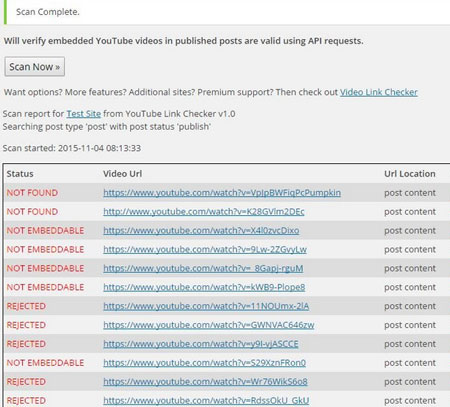The width and height of the screenshot is (450, 407).
Task: Open the GWNVAC646zw YouTube link
Action: [x=209, y=325]
